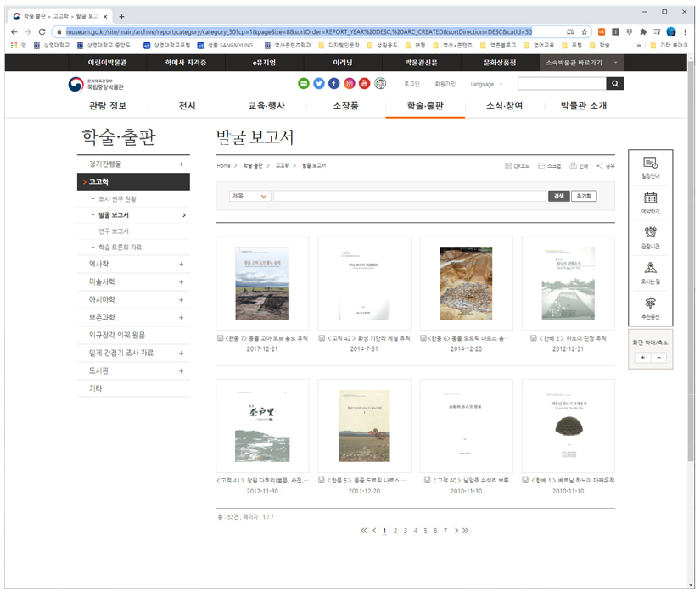This screenshot has height=596, width=700.
Task: Open the 2014-12-20 excavation photo thumbnail
Action: pyautogui.click(x=466, y=283)
